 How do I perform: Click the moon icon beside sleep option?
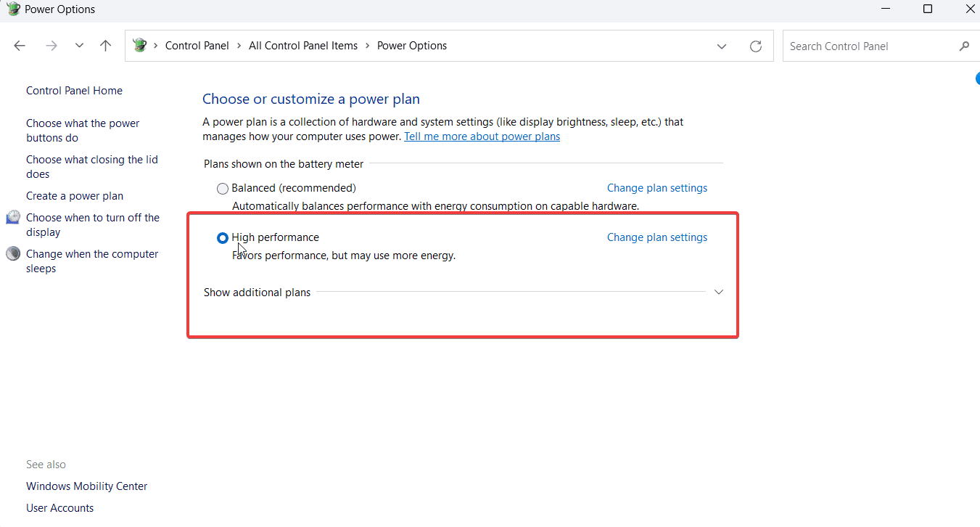[x=13, y=254]
